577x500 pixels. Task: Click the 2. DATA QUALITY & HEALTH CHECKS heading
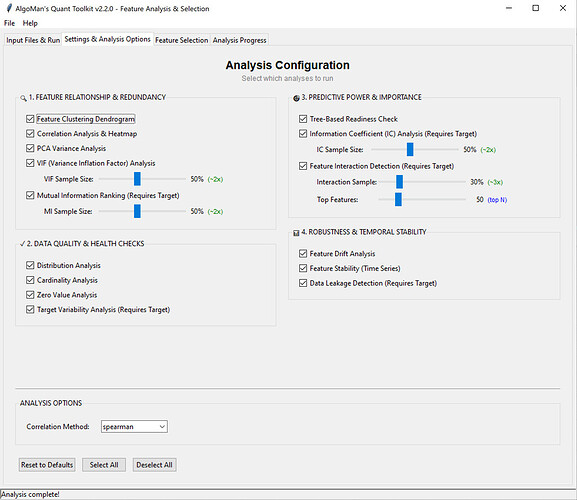click(x=85, y=244)
